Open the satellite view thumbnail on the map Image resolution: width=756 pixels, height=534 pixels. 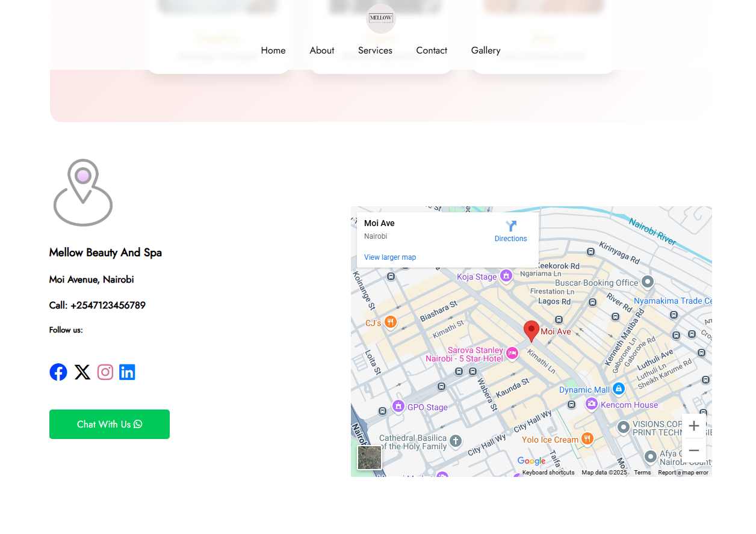pos(370,458)
